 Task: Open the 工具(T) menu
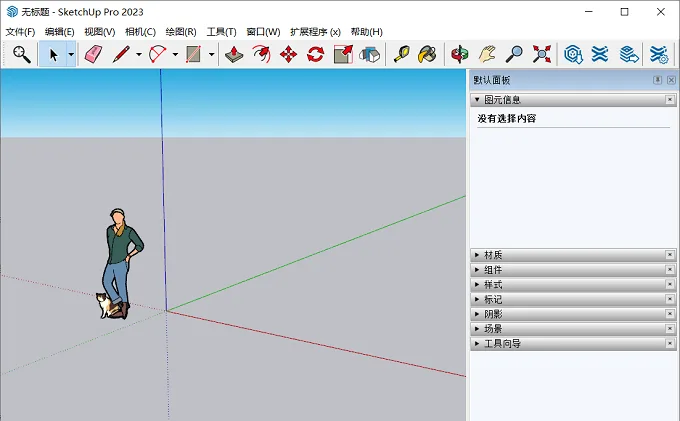tap(221, 32)
